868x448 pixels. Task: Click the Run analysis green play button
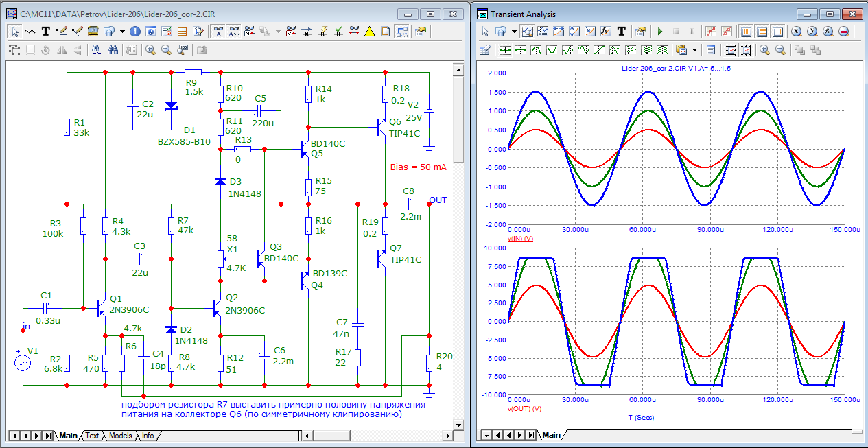(x=660, y=32)
